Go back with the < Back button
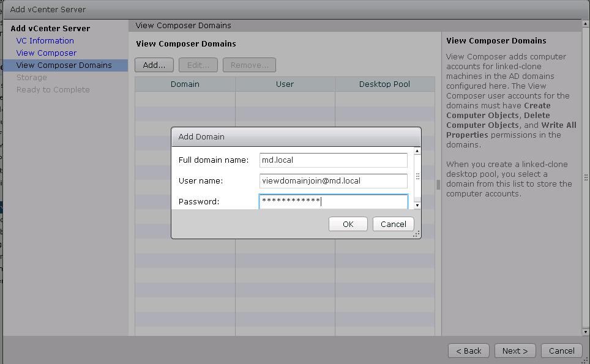 468,351
